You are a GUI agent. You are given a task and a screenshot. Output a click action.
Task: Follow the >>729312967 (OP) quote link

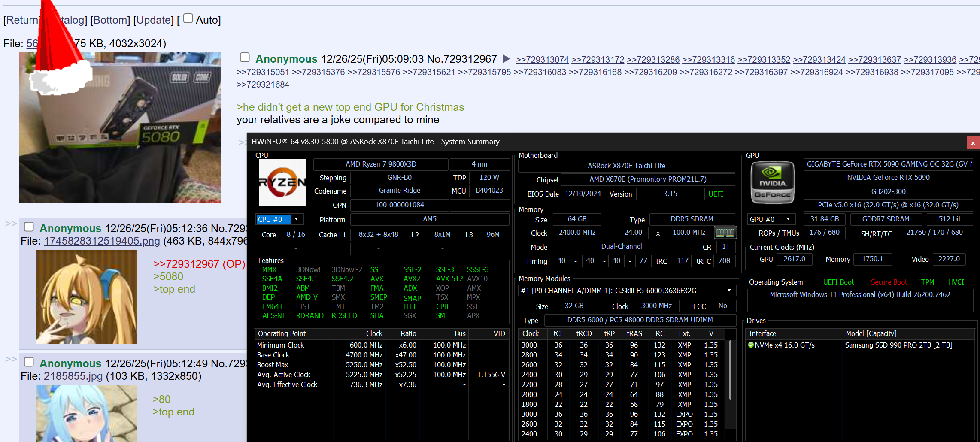[199, 264]
